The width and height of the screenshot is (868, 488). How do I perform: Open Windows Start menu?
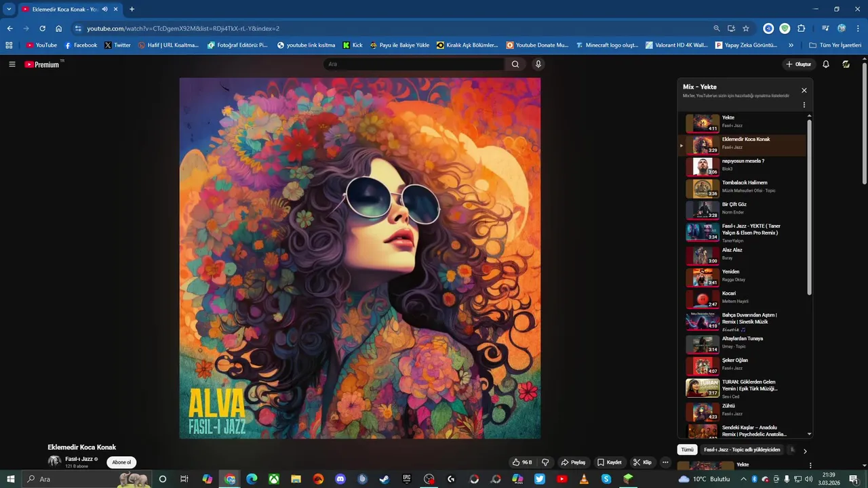10,479
